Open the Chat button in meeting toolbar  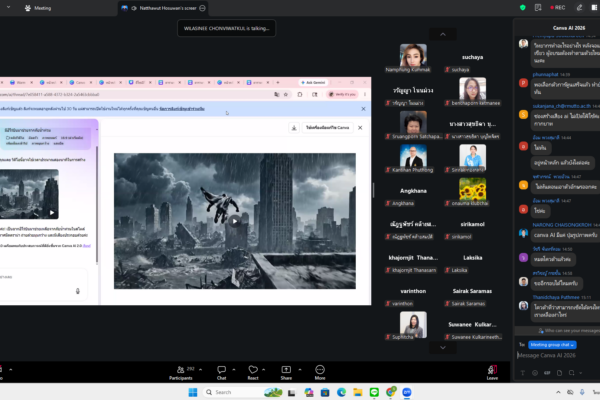pos(222,372)
